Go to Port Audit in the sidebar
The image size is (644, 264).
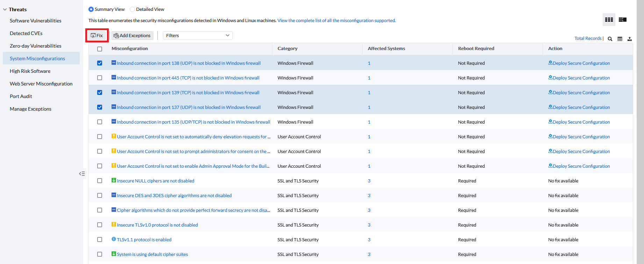coord(21,96)
